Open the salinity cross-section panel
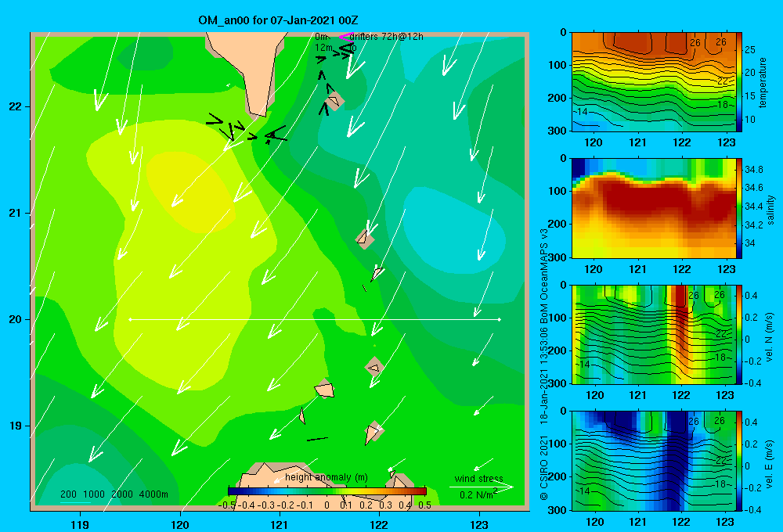783x532 pixels. (654, 208)
